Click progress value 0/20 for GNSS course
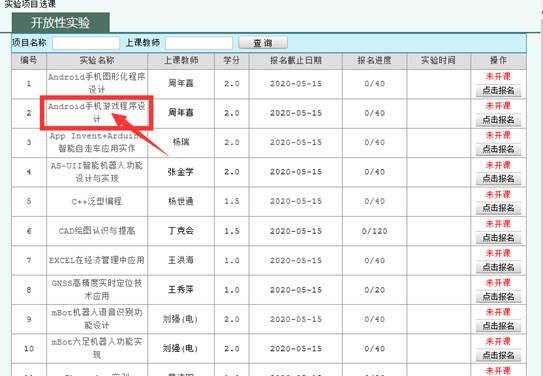Image resolution: width=543 pixels, height=376 pixels. click(x=374, y=290)
